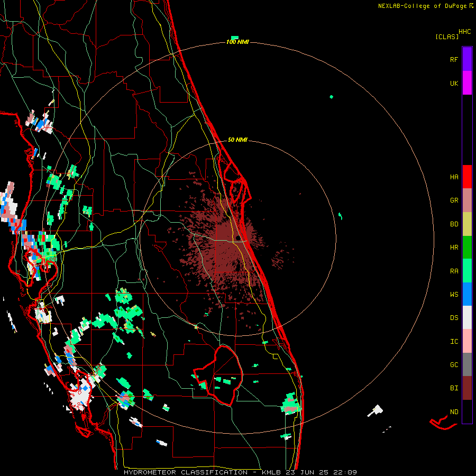Click the RA legend label
The height and width of the screenshot is (476, 476).
coord(454,271)
